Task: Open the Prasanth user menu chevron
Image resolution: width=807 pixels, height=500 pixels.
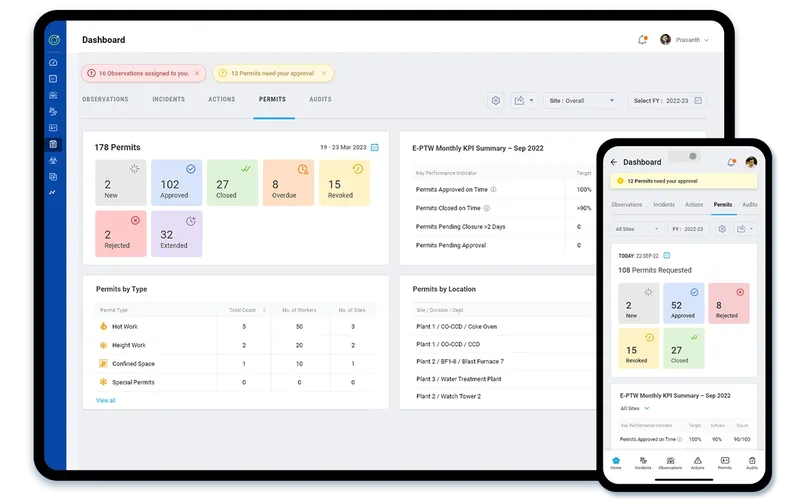Action: (x=706, y=40)
